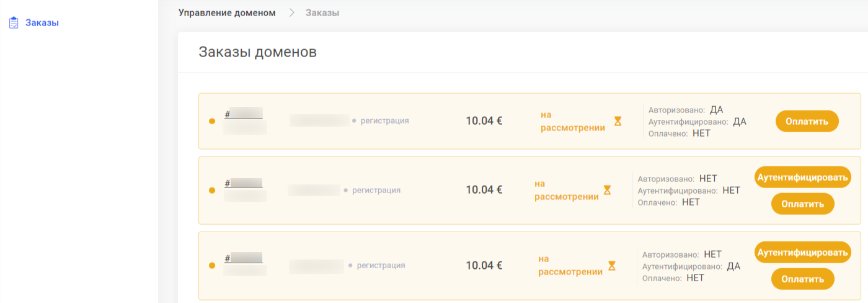The height and width of the screenshot is (303, 868).
Task: Open the third order number link
Action: coord(244,258)
